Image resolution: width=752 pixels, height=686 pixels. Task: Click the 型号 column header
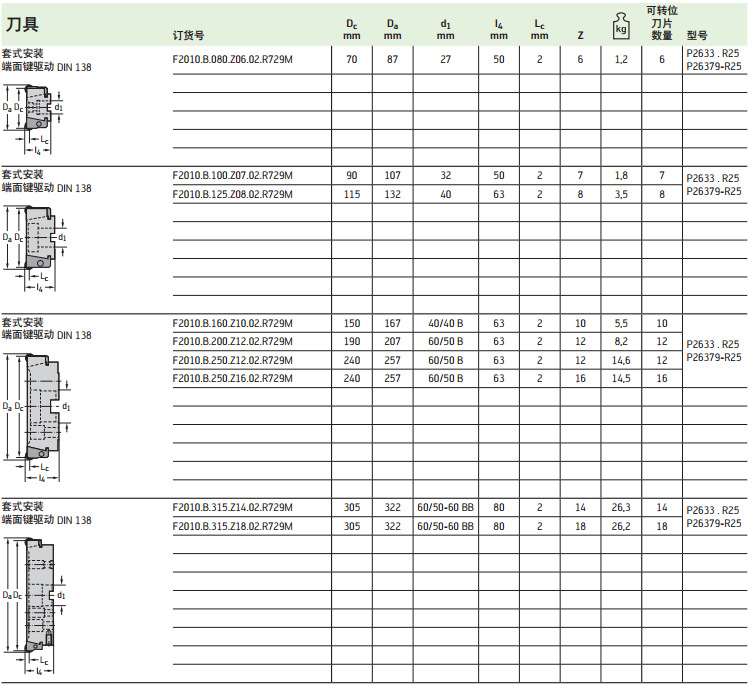pyautogui.click(x=697, y=35)
